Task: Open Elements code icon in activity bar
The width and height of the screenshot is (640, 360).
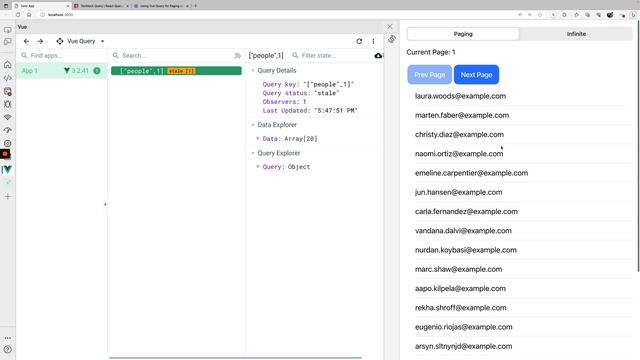Action: point(7,78)
